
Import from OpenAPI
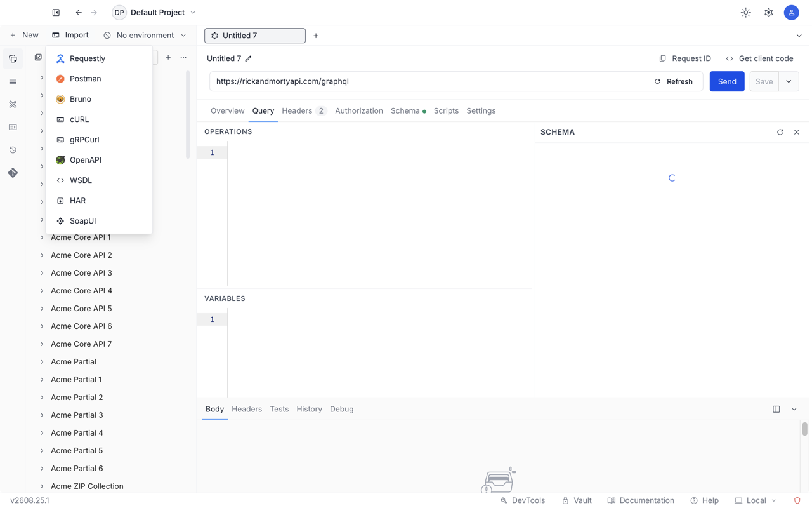[99, 160]
